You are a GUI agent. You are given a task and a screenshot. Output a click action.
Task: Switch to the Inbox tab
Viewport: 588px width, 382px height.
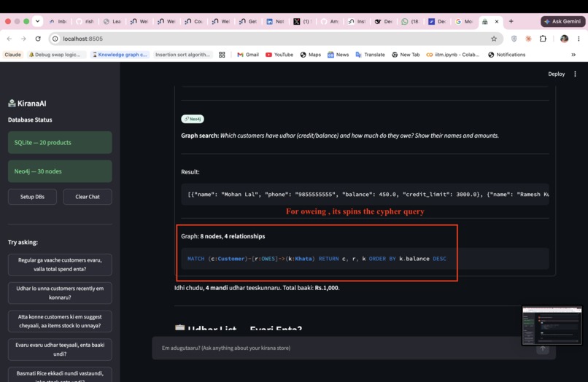(x=58, y=22)
